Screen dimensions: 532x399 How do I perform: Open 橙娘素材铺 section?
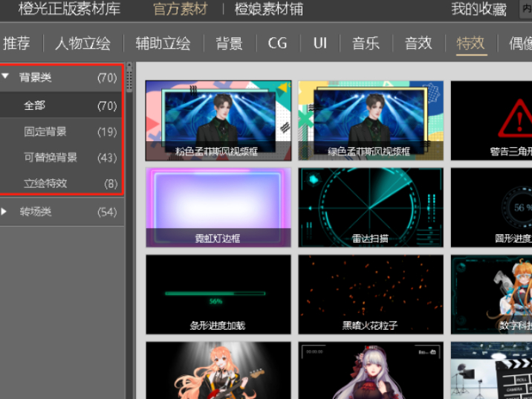(269, 9)
